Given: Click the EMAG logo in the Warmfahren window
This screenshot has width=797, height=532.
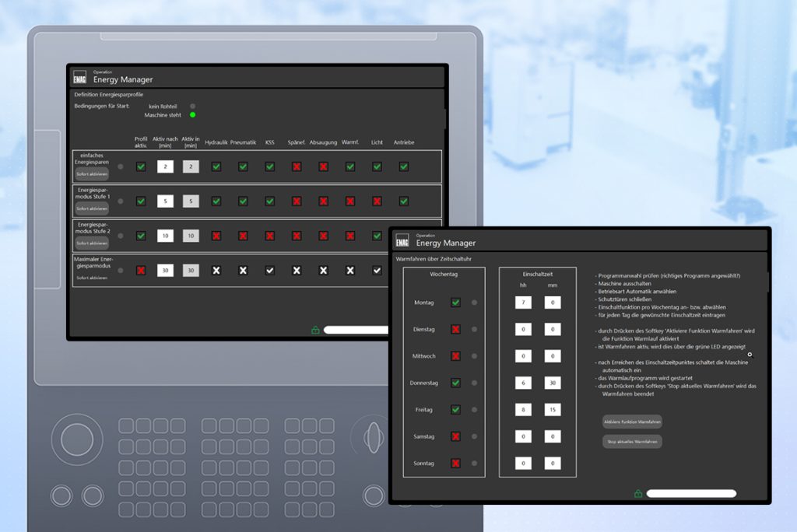Looking at the screenshot, I should pos(402,241).
